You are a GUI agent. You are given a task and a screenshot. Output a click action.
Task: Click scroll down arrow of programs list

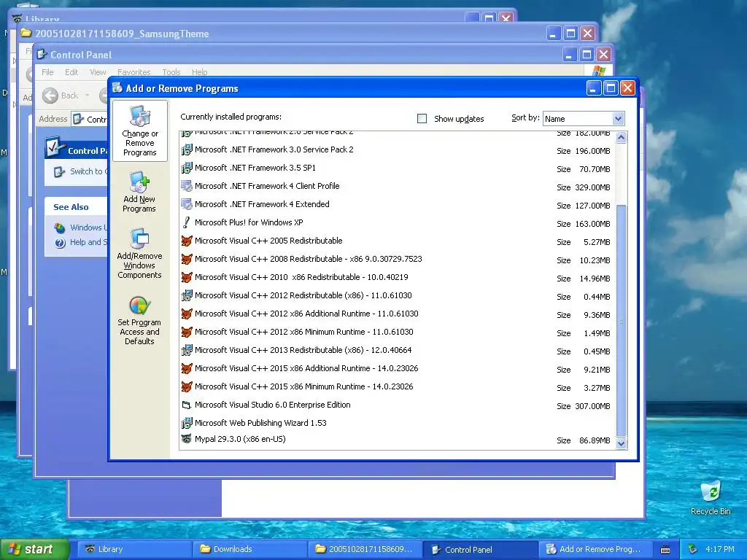621,444
